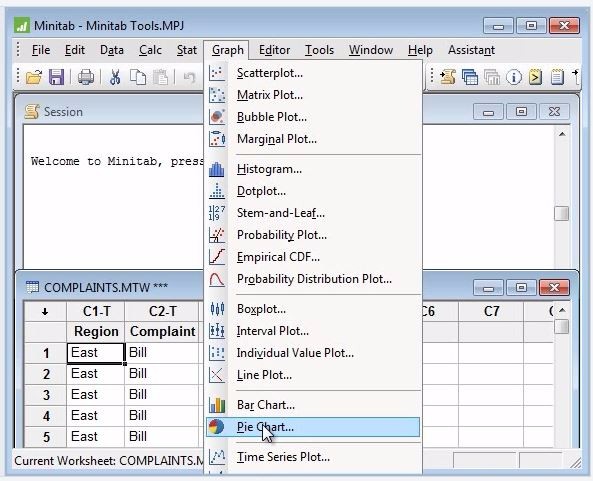Image resolution: width=593 pixels, height=481 pixels.
Task: Select Bar Chart... menu entry
Action: [x=314, y=405]
